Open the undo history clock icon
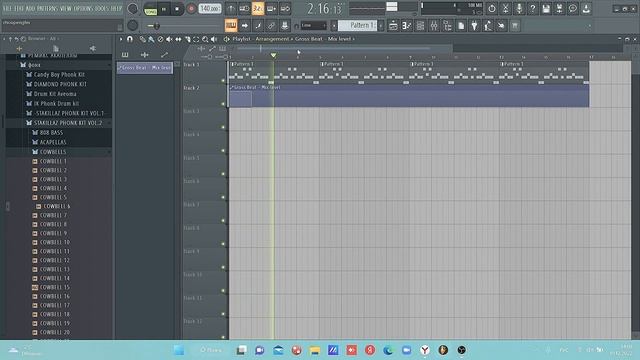The height and width of the screenshot is (360, 640). [492, 8]
